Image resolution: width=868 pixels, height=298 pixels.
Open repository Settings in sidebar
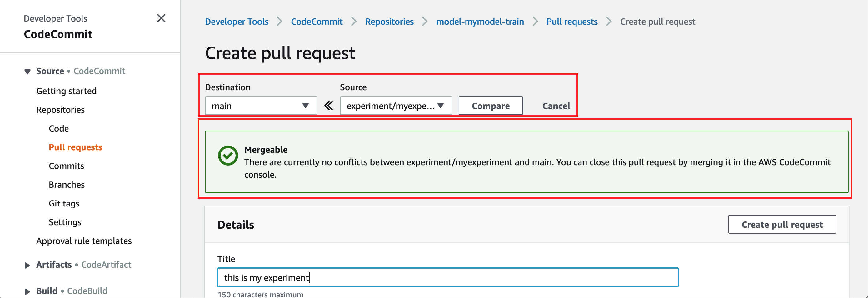coord(65,222)
